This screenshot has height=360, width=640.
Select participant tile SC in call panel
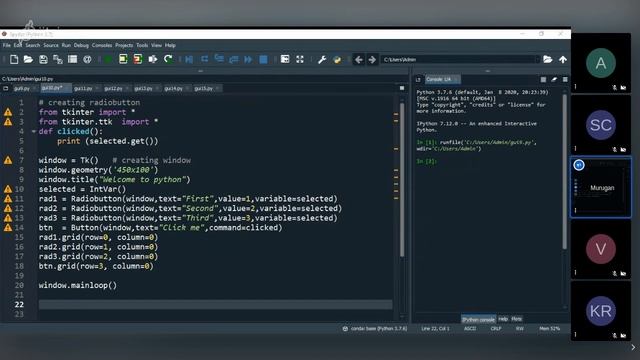click(x=601, y=125)
